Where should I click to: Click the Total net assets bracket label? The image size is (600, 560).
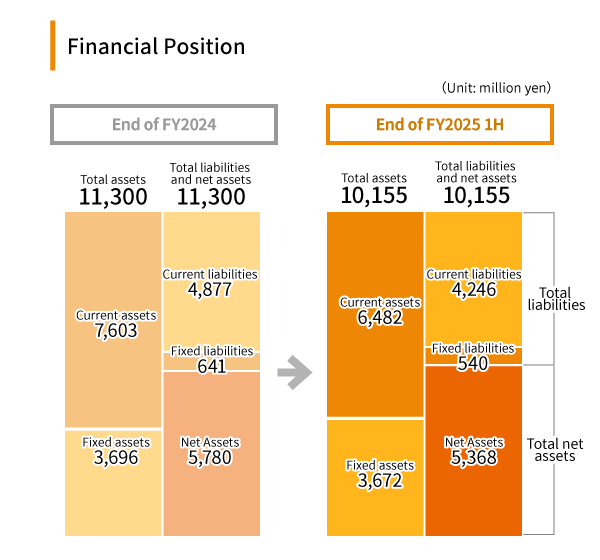click(x=555, y=449)
